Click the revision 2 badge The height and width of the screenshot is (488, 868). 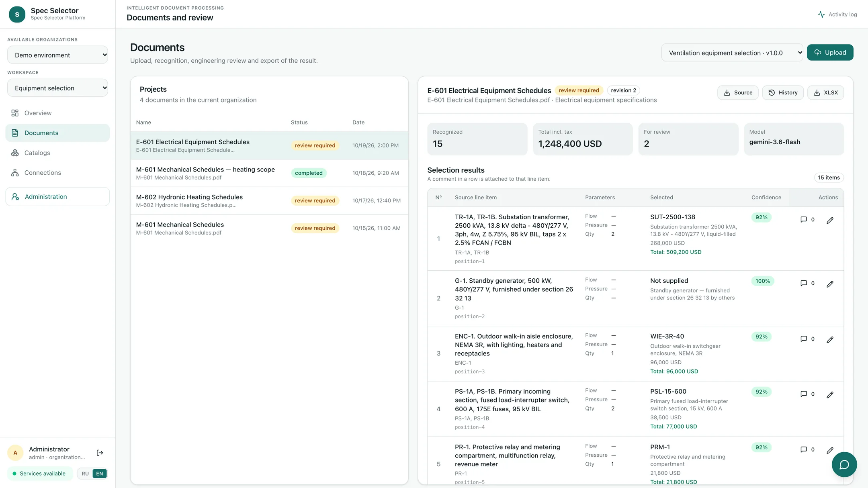(623, 90)
